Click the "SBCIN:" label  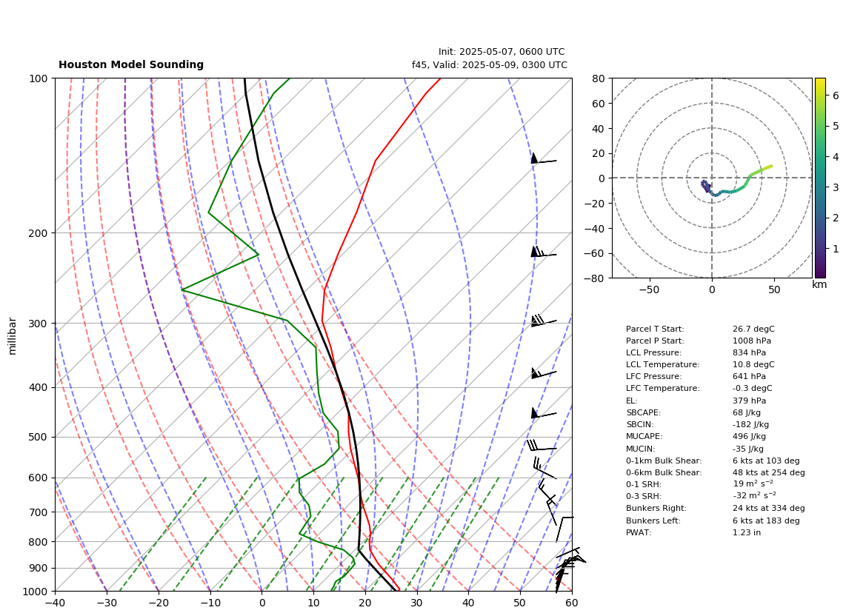pyautogui.click(x=639, y=424)
